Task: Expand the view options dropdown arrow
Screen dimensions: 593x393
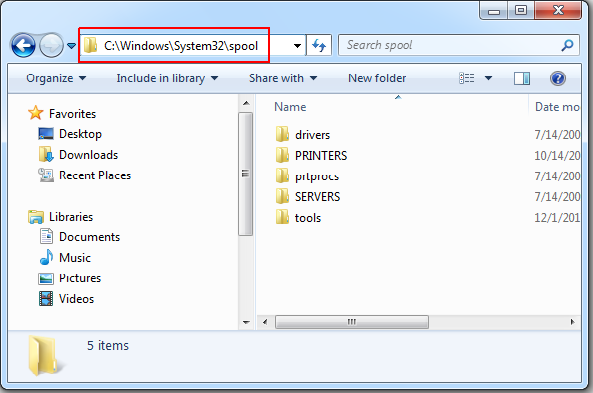Action: point(488,78)
